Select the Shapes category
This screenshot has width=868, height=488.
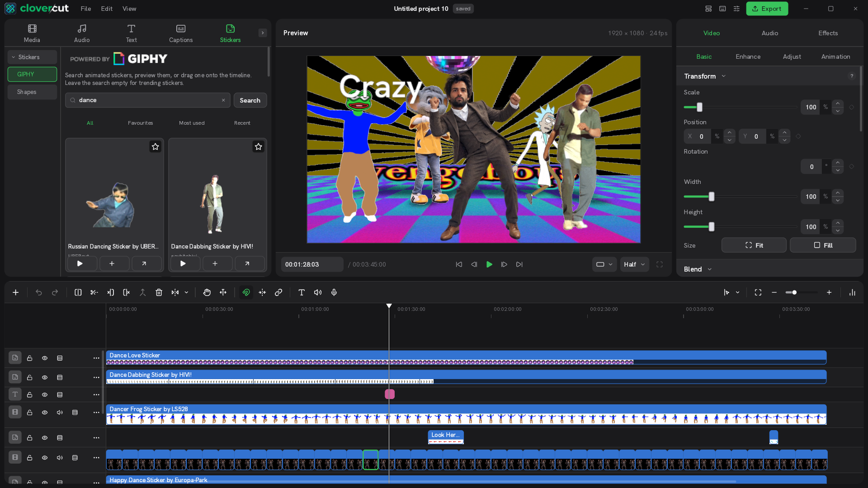(x=32, y=92)
